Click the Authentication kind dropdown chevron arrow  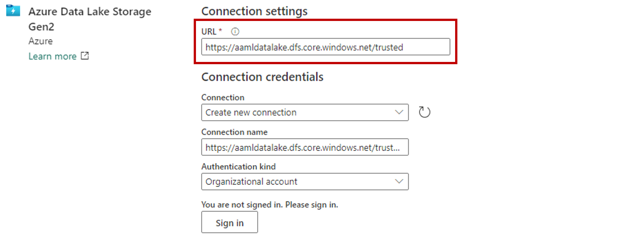point(399,181)
